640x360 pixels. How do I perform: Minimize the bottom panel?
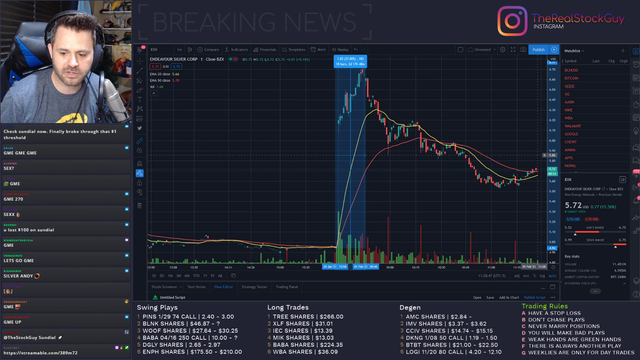543,287
